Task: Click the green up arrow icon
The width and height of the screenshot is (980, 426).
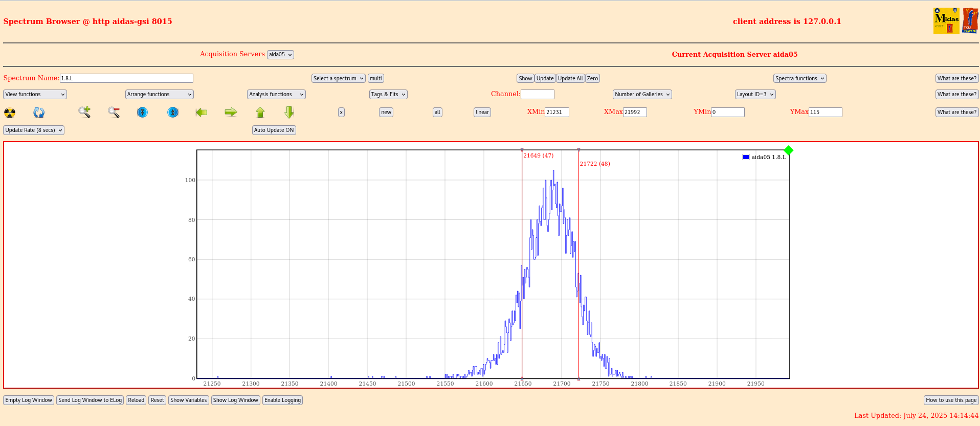Action: [260, 113]
